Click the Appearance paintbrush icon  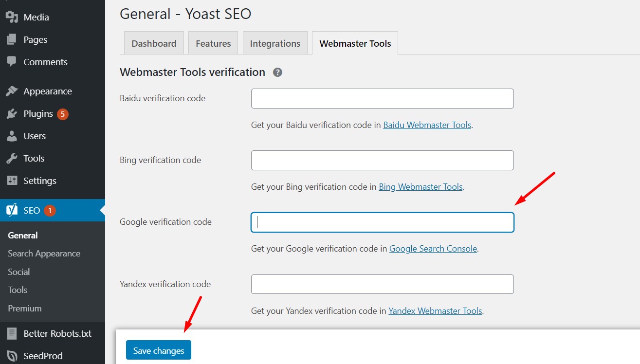pyautogui.click(x=12, y=91)
